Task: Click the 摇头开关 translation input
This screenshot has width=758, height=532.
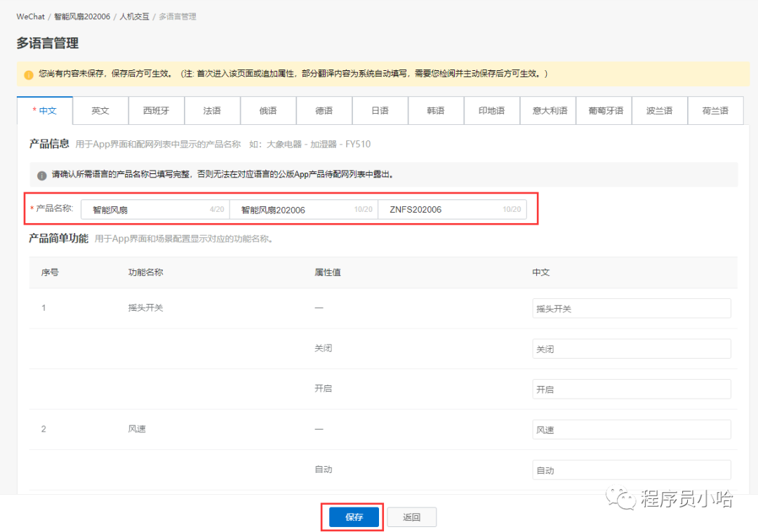Action: point(631,308)
